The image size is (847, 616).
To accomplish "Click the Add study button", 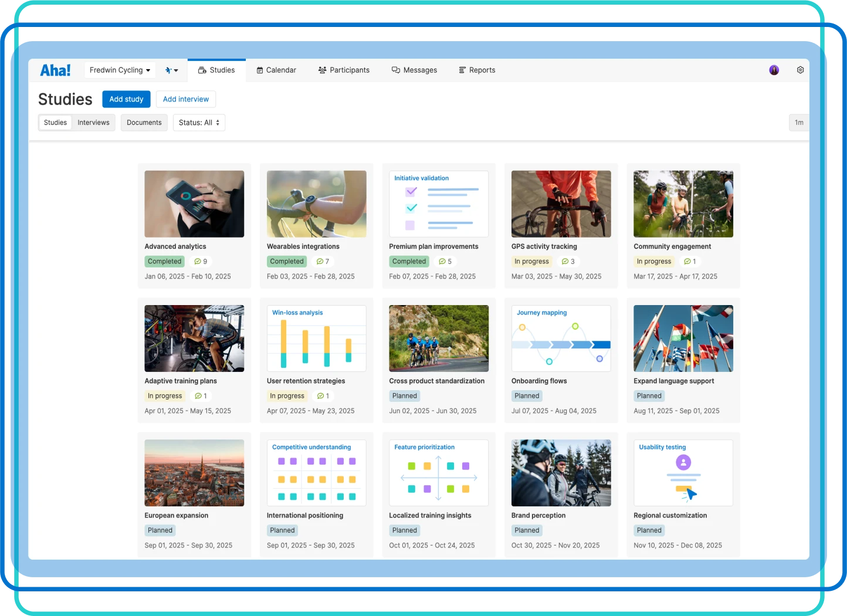I will click(126, 99).
